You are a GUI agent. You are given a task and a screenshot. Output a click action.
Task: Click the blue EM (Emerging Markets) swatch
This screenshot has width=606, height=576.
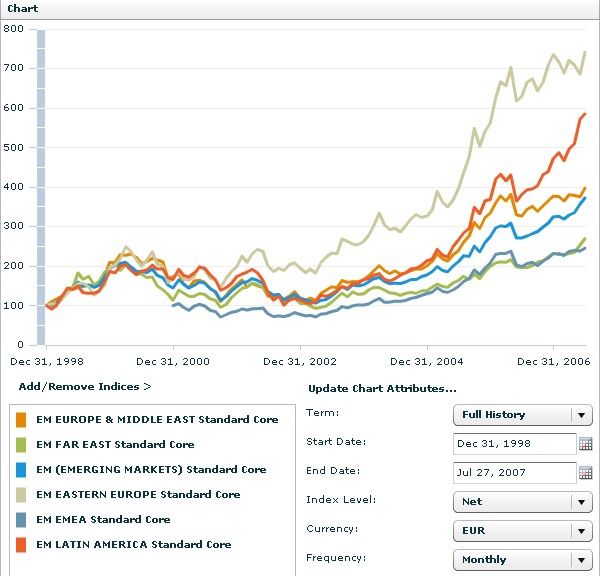22,469
